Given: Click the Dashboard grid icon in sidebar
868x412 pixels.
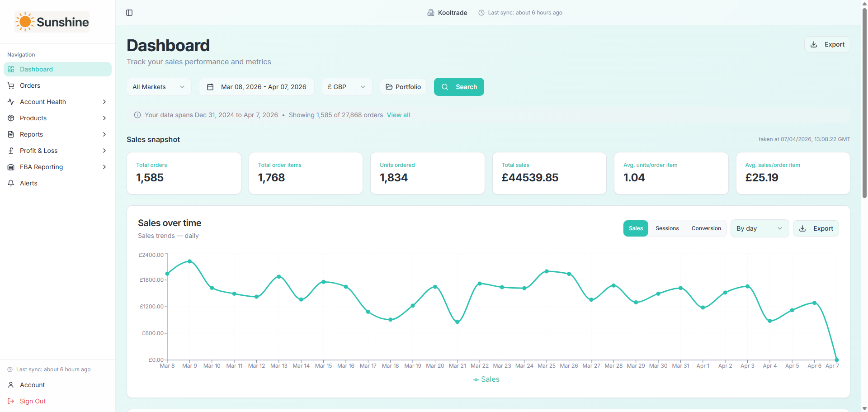Looking at the screenshot, I should [11, 69].
